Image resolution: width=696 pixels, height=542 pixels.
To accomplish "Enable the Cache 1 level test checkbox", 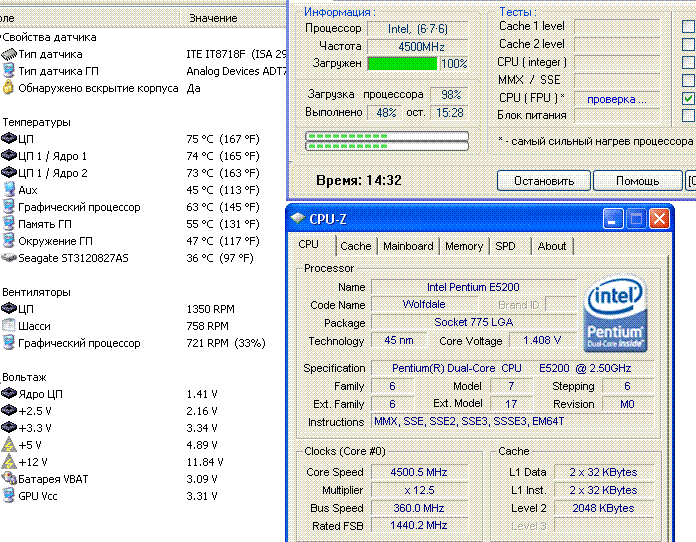I will pos(688,26).
